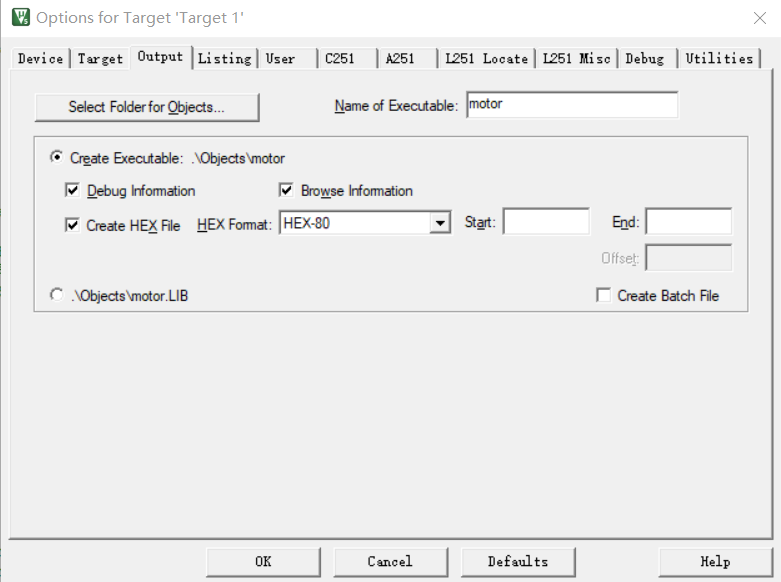The image size is (781, 582).
Task: Switch to the Utilities tab
Action: pyautogui.click(x=719, y=58)
